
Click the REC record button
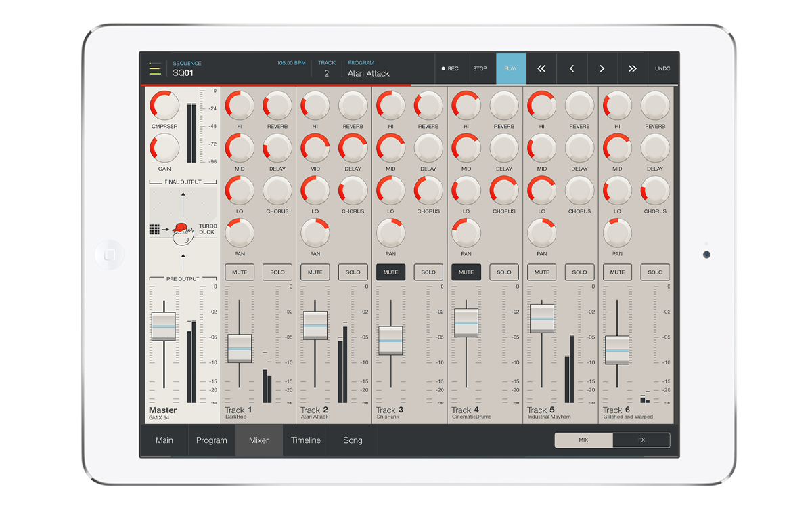[x=450, y=68]
